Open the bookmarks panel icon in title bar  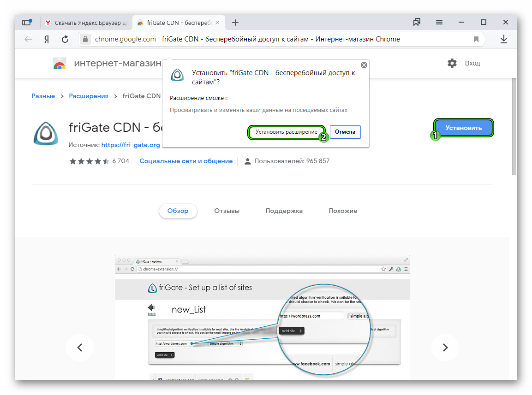[x=417, y=22]
